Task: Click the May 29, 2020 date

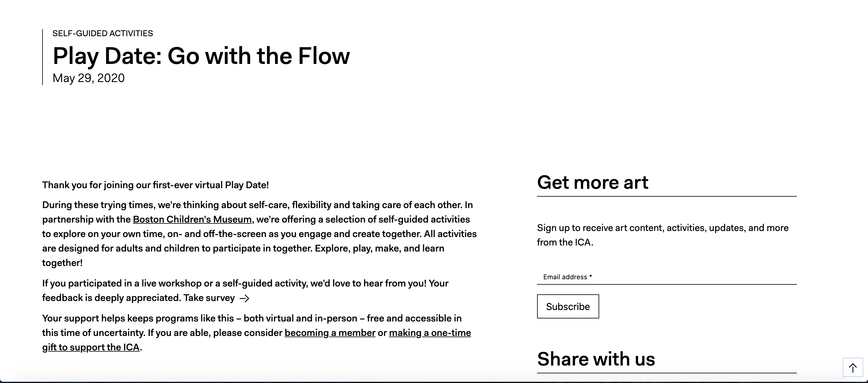Action: (88, 78)
